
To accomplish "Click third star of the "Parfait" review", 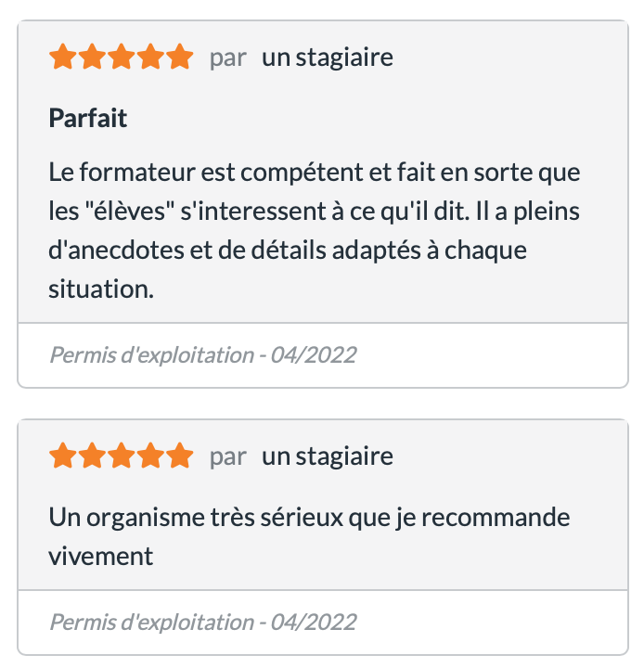I will click(x=122, y=58).
